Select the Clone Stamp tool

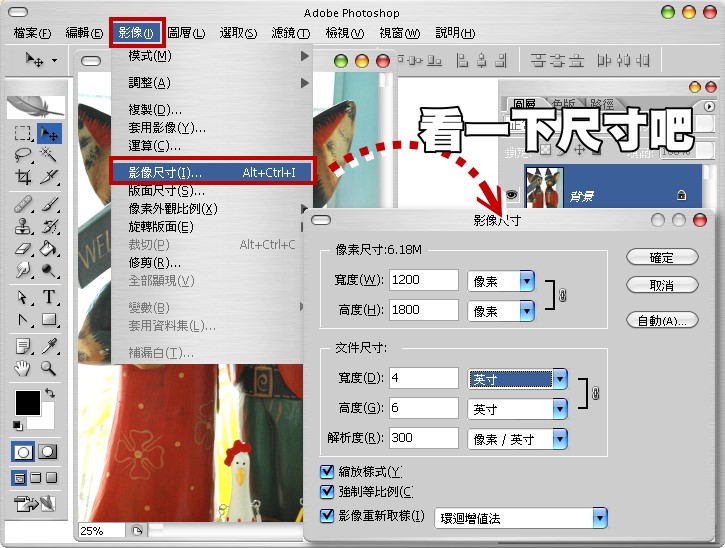coord(22,227)
